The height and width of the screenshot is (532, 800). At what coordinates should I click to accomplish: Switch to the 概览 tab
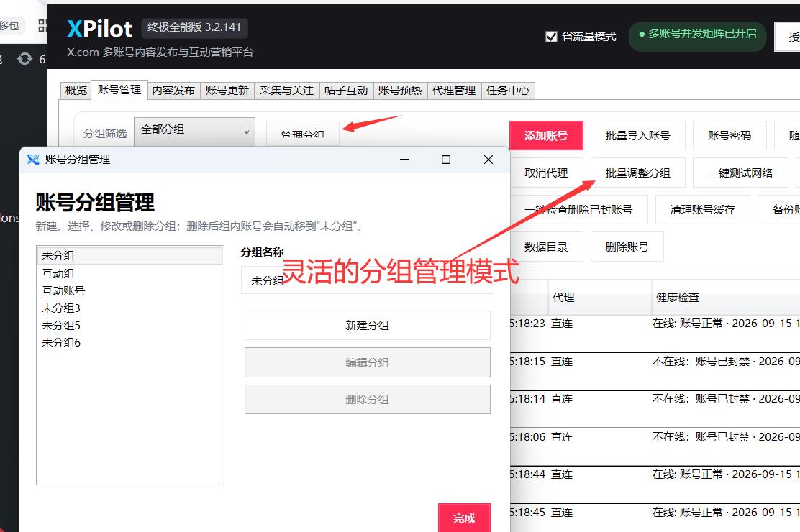coord(76,91)
